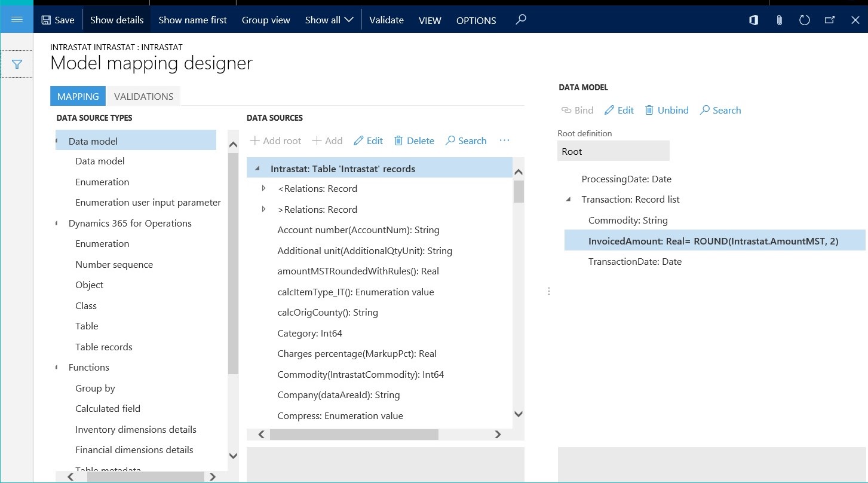Run Validate on the mapping

[x=387, y=20]
